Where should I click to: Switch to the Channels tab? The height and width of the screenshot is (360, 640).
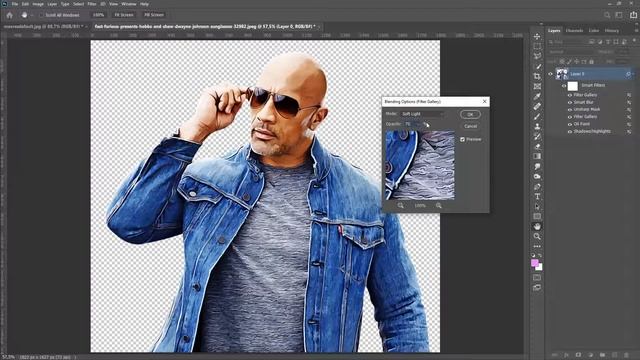(574, 31)
